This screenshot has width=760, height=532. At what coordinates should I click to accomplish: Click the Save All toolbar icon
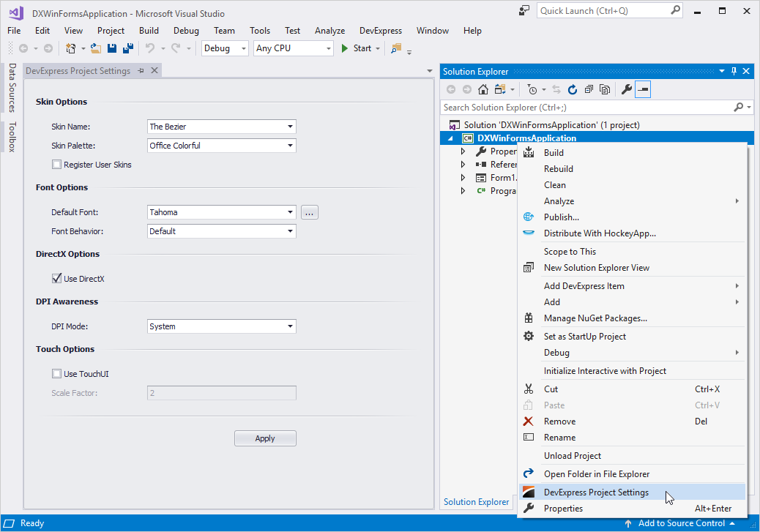pyautogui.click(x=128, y=48)
